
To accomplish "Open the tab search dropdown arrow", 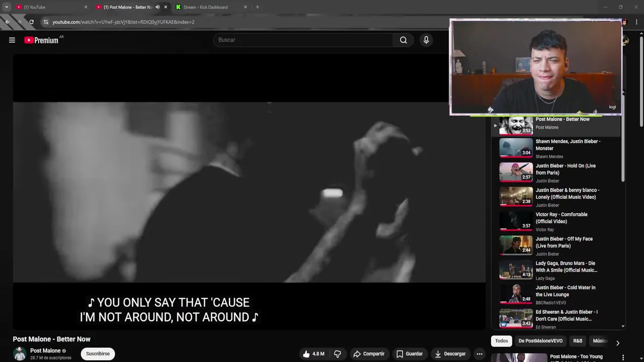I will click(x=7, y=7).
